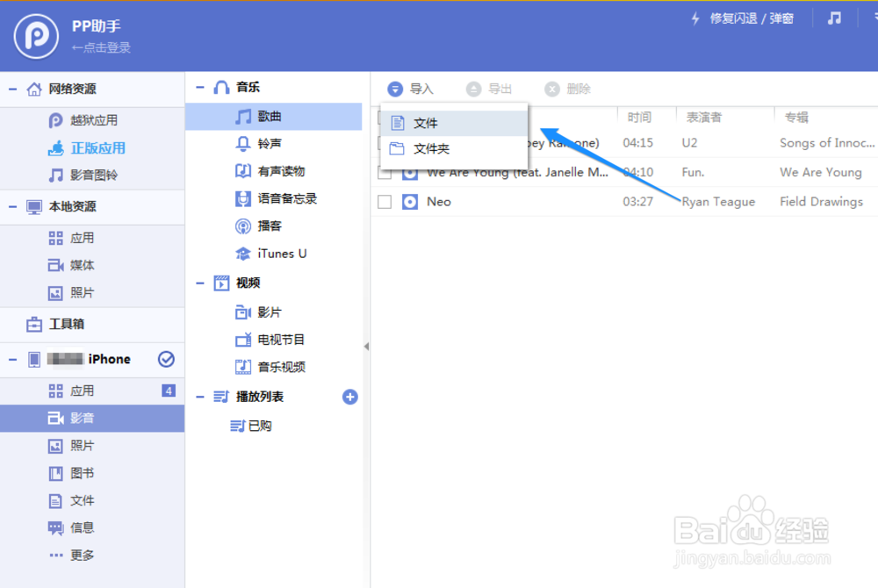This screenshot has width=878, height=588.
Task: Collapse the 本地资源 section
Action: click(13, 207)
